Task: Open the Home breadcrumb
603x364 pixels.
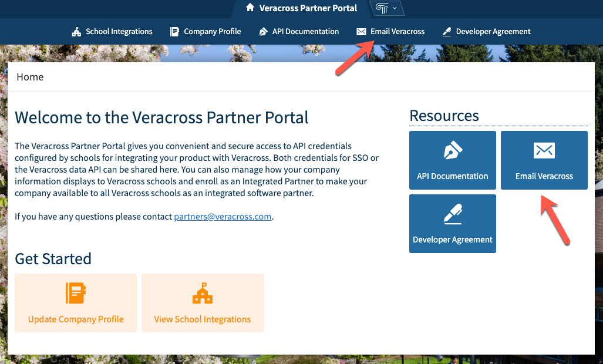Action: [x=30, y=76]
